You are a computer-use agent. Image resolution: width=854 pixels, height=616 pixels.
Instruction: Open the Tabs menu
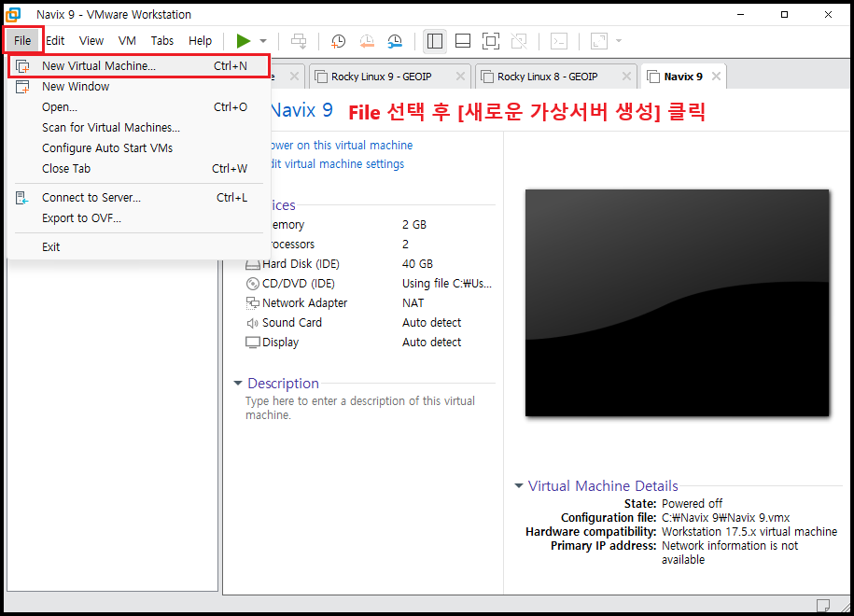pyautogui.click(x=161, y=41)
